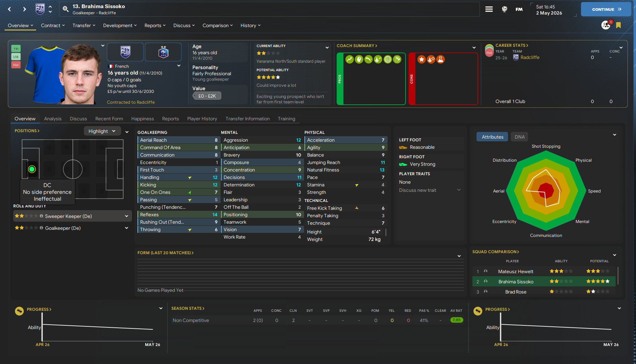The height and width of the screenshot is (364, 636).
Task: Click the head profile pro icon
Action: (x=359, y=60)
